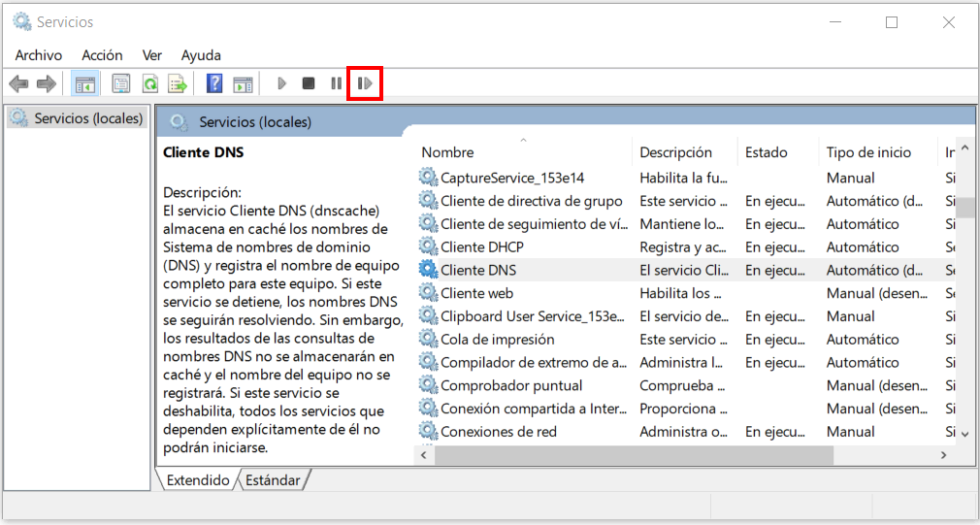Select the Cliente DHCP service row
This screenshot has width=980, height=525.
point(481,246)
